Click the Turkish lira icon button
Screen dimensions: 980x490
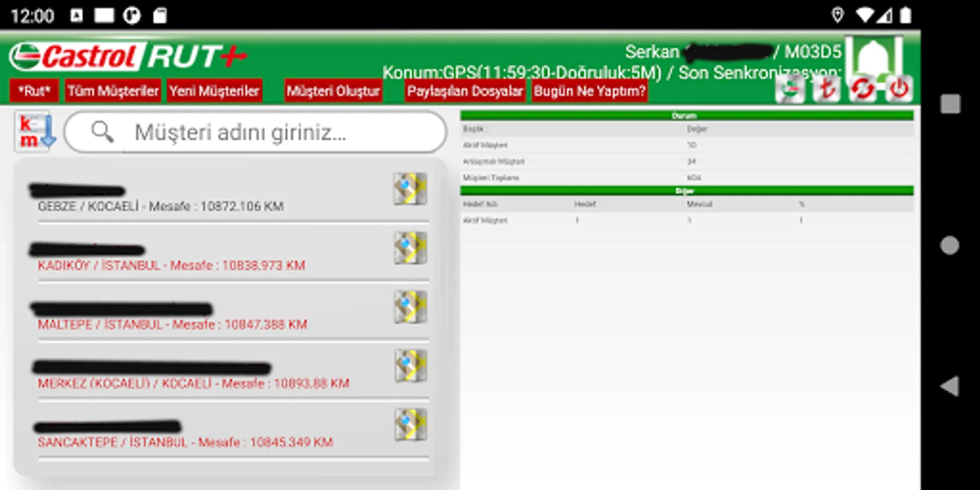pos(826,89)
